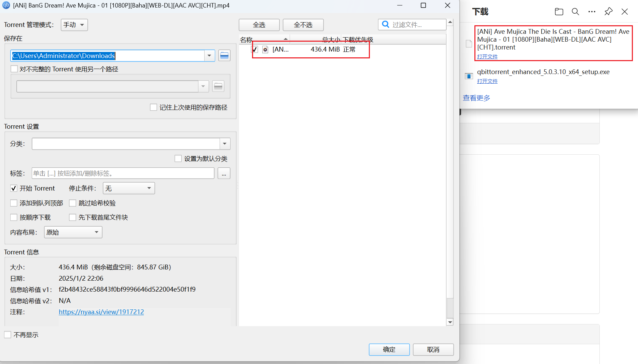Sort by download priority column header
The width and height of the screenshot is (638, 364).
(358, 40)
